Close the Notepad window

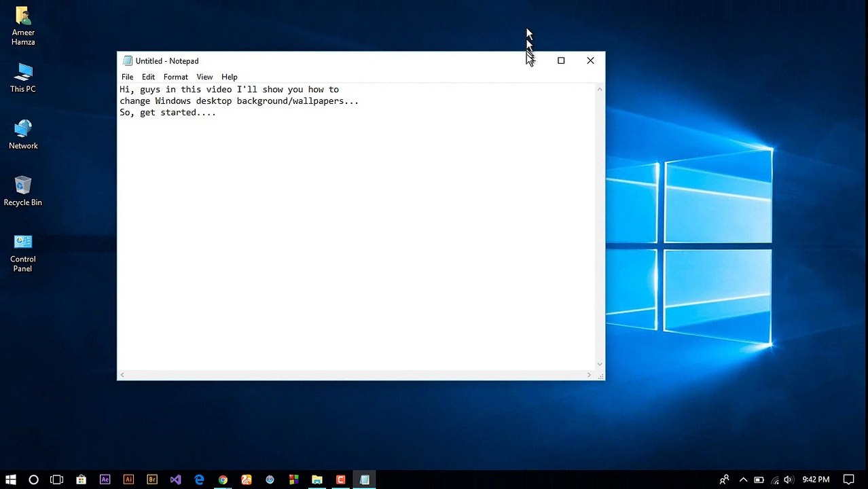click(590, 60)
